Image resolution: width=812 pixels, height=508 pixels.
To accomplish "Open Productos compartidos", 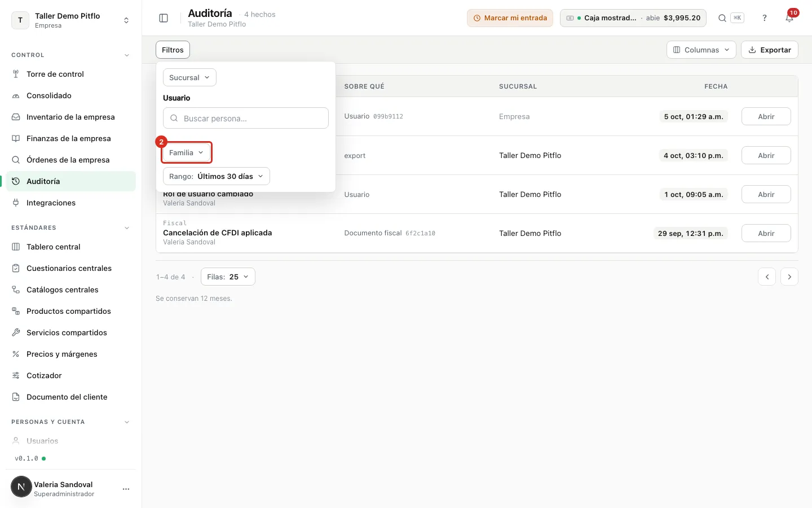I will pos(71,311).
